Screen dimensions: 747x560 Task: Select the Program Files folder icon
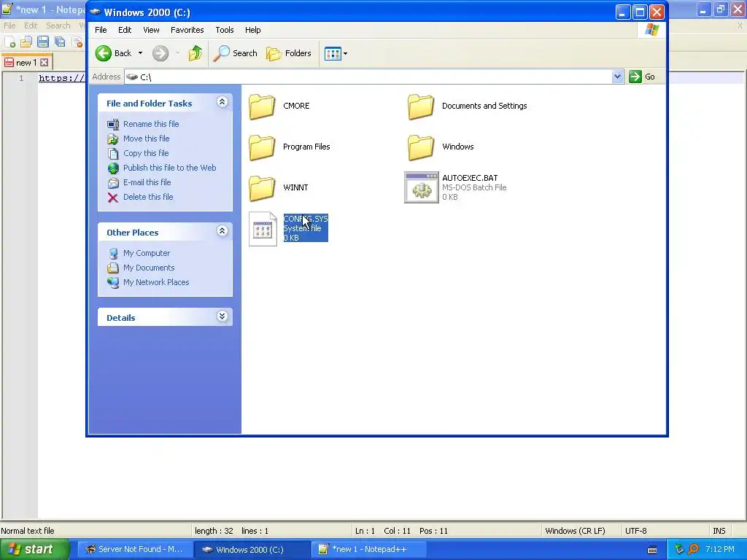pos(262,147)
